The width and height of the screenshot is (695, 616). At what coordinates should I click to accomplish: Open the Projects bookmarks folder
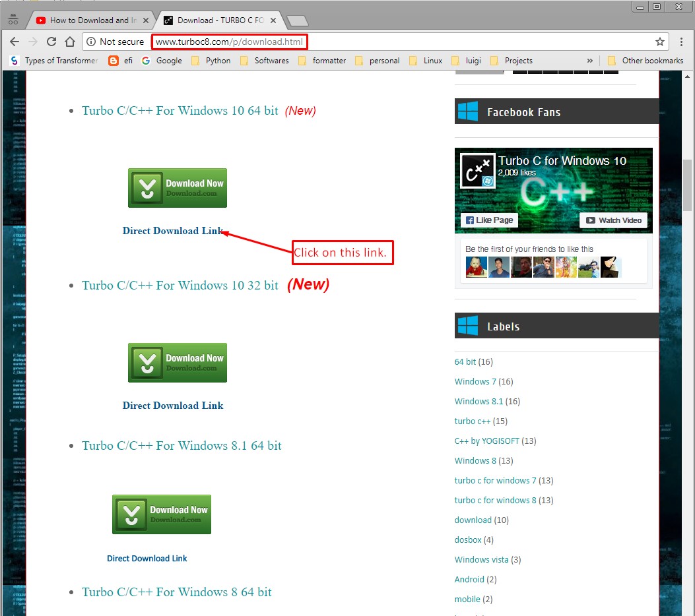pyautogui.click(x=512, y=61)
